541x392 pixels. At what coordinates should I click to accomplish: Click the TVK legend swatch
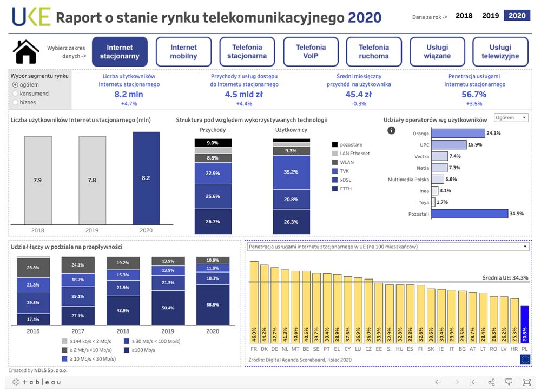(x=335, y=171)
